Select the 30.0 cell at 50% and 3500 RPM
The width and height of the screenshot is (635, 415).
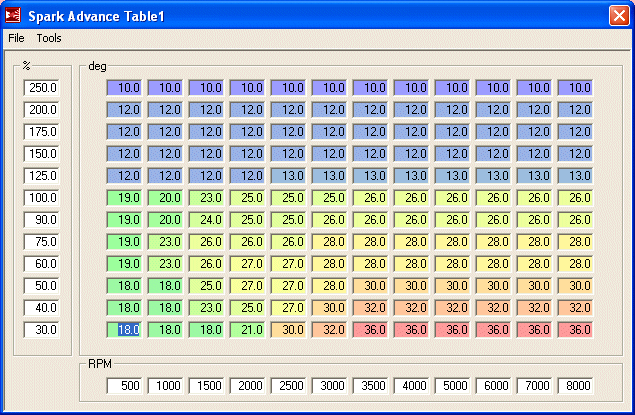[x=371, y=286]
